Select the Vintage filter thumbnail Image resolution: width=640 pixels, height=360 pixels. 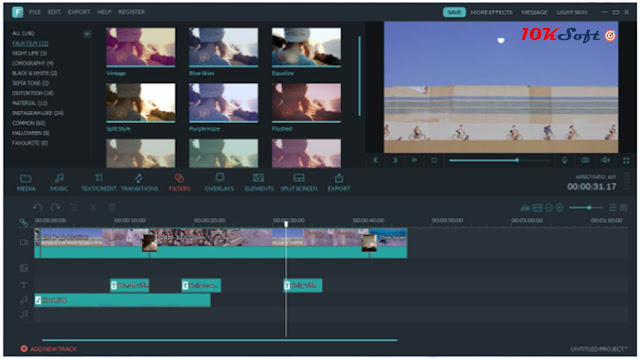[x=141, y=47]
